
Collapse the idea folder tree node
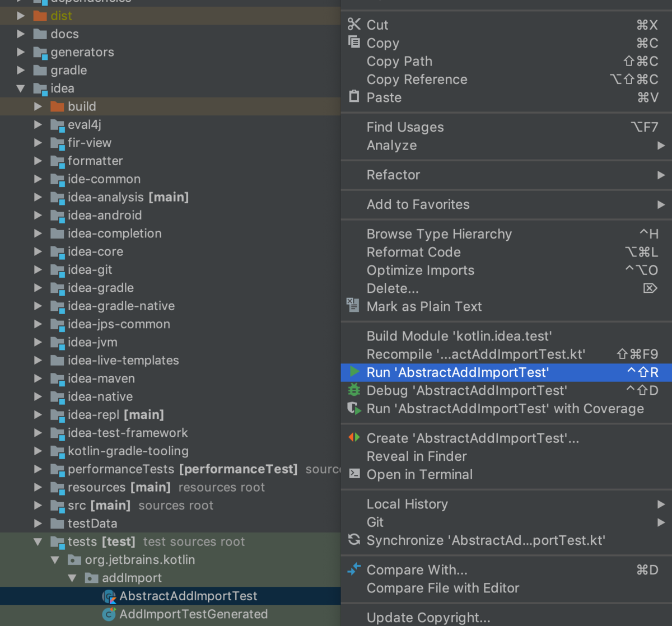tap(21, 88)
